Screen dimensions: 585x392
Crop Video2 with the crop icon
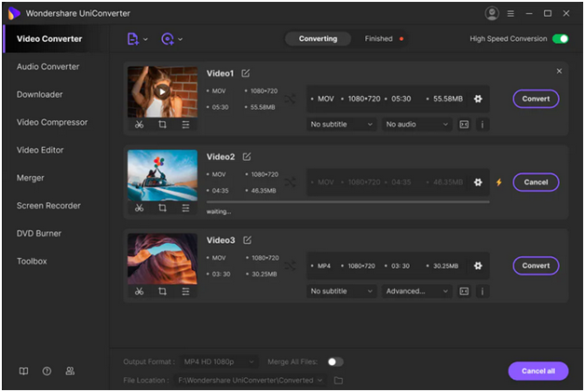[x=162, y=209]
